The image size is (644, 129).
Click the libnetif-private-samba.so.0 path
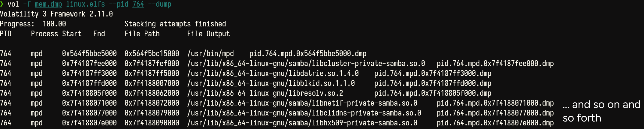click(x=302, y=103)
